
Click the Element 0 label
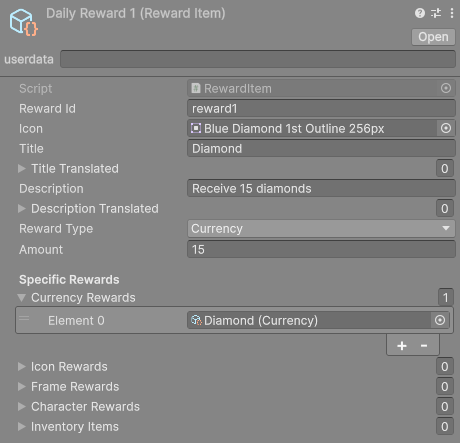click(x=76, y=321)
